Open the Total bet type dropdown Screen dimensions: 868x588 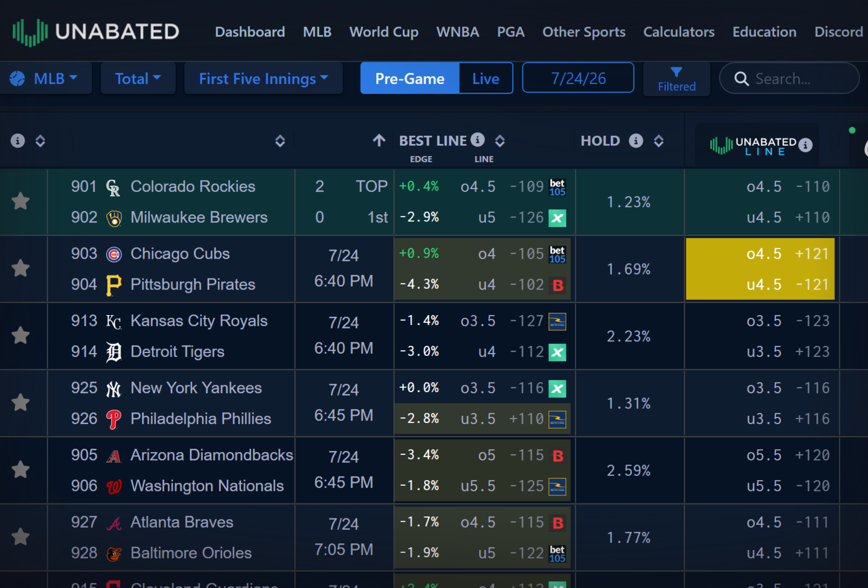coord(138,78)
